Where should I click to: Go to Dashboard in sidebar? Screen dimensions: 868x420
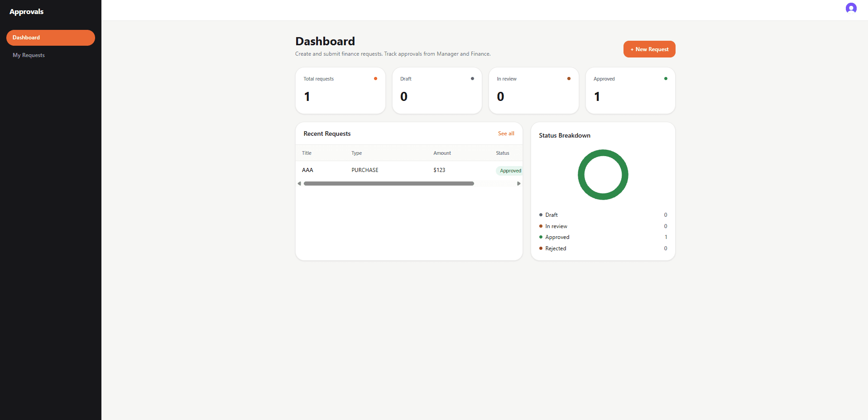(51, 38)
